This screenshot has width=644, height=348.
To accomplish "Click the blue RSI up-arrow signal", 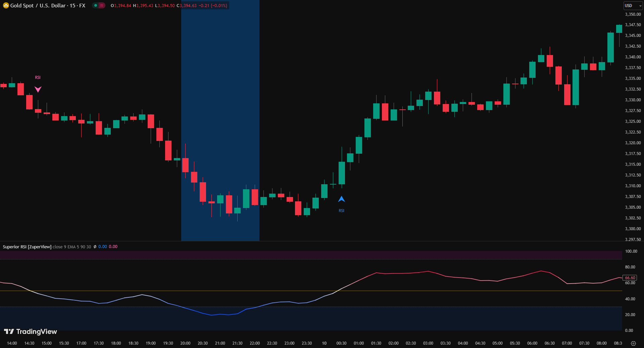I will 341,199.
